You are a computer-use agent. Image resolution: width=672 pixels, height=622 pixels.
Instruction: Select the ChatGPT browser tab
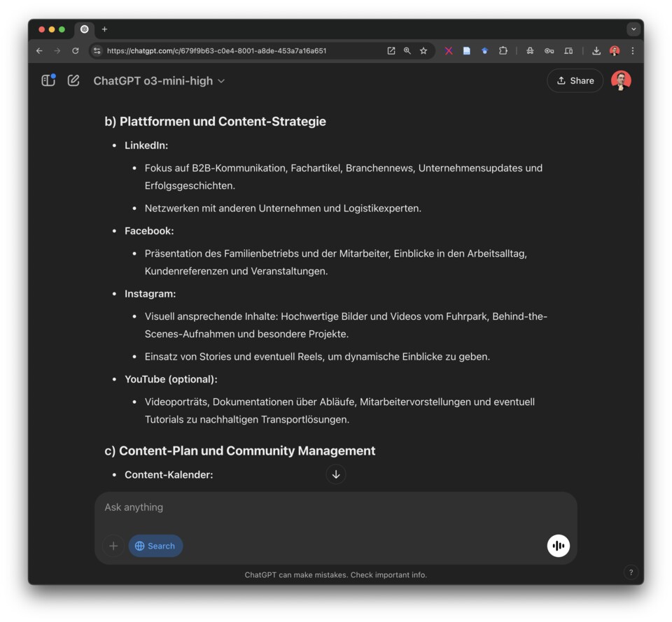click(85, 29)
